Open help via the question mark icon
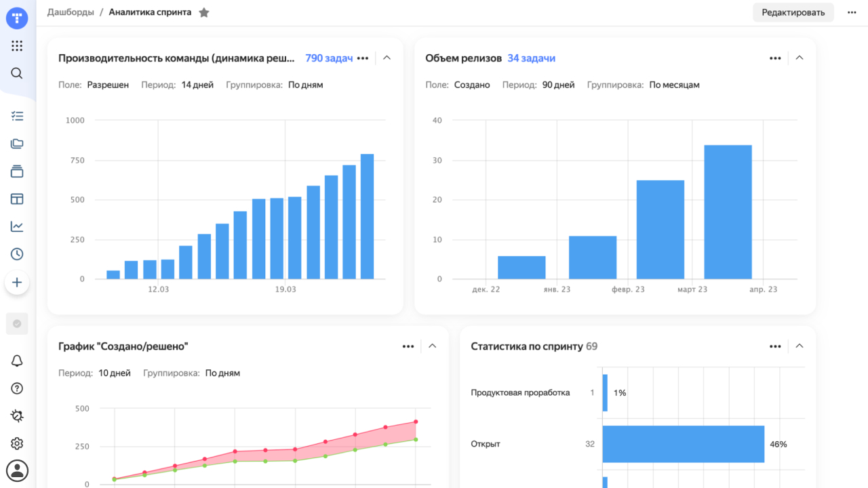This screenshot has width=868, height=488. click(x=17, y=388)
